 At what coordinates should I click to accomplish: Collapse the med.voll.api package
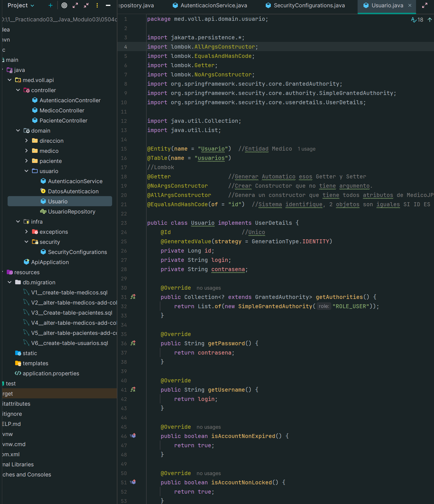click(x=10, y=80)
